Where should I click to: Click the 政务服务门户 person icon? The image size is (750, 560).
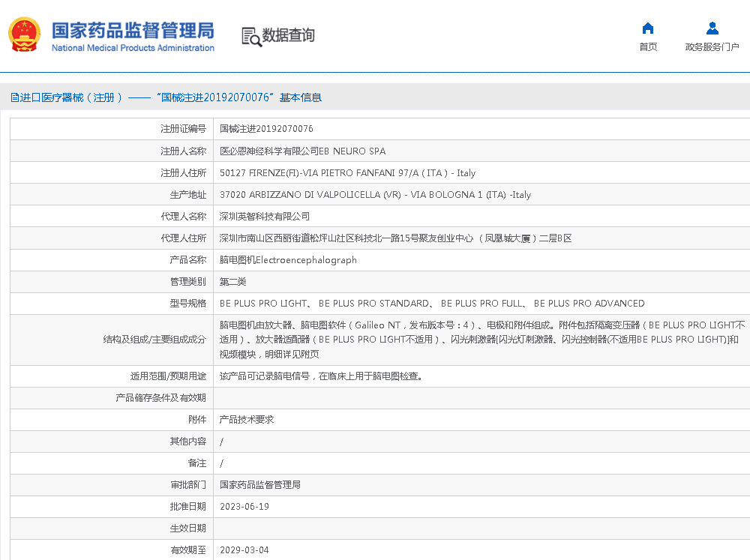click(x=712, y=28)
